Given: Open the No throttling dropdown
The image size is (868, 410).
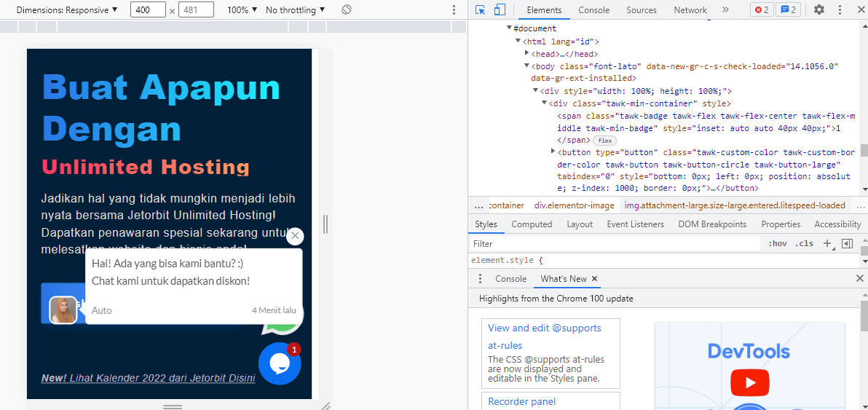Looking at the screenshot, I should (296, 9).
